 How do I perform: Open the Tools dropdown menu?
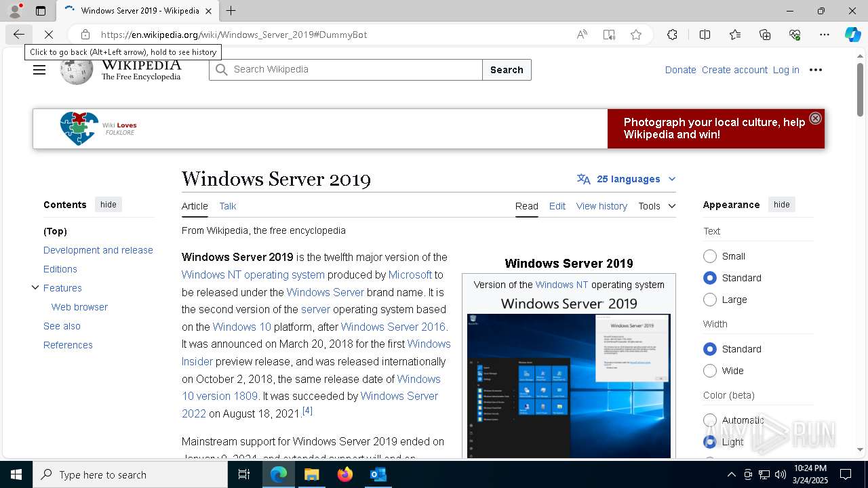tap(656, 206)
